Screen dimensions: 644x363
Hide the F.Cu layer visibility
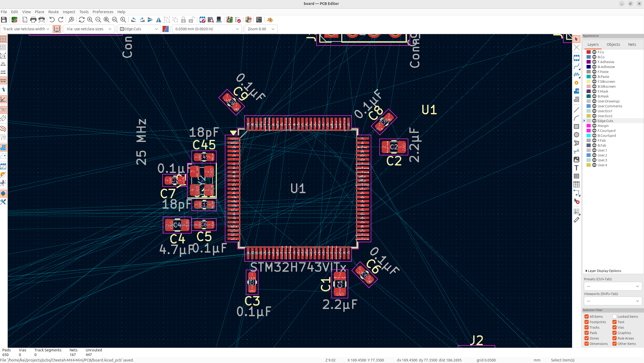pyautogui.click(x=594, y=52)
